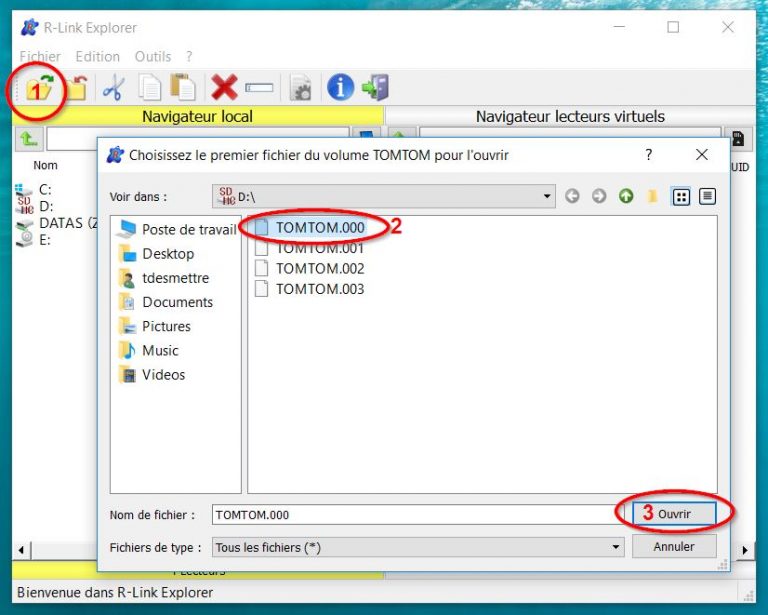Switch file dialog to list view

(681, 197)
